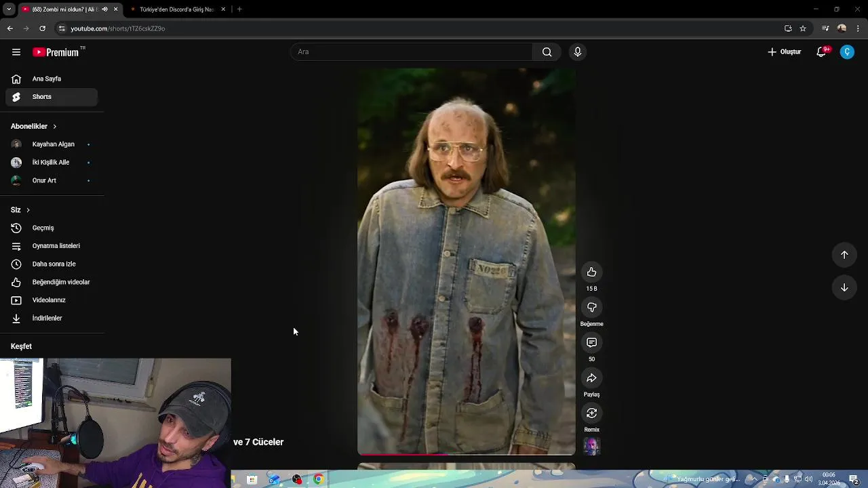The image size is (868, 488).
Task: Pause the Short by clicking the video
Action: pyautogui.click(x=467, y=261)
